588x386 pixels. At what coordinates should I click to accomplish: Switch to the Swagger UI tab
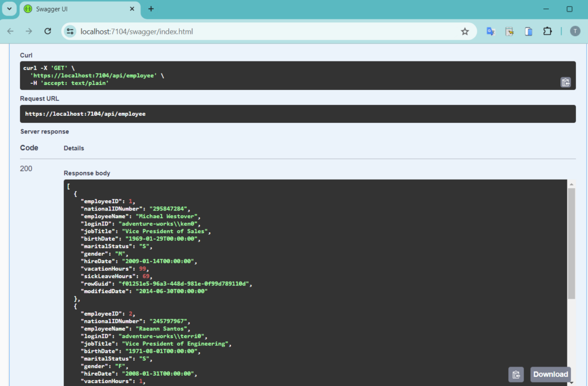80,9
